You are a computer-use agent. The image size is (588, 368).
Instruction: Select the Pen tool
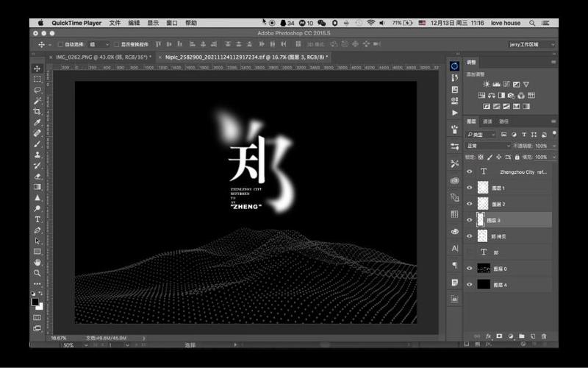coord(37,230)
